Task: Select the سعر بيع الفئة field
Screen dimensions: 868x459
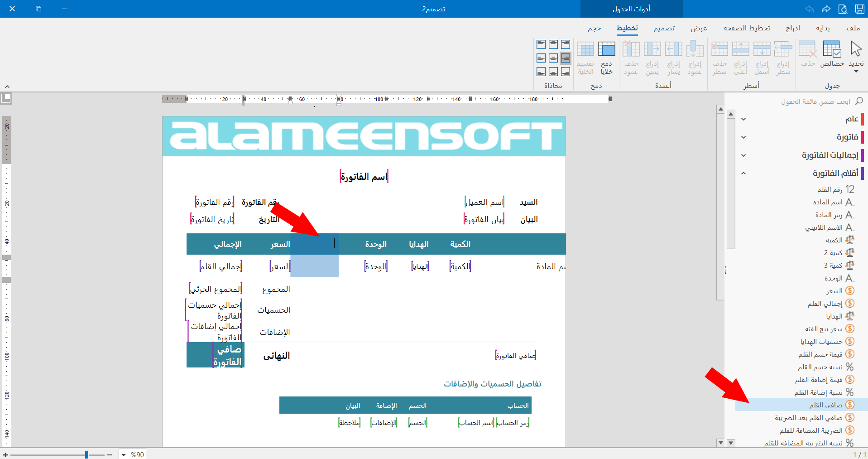Action: point(824,329)
